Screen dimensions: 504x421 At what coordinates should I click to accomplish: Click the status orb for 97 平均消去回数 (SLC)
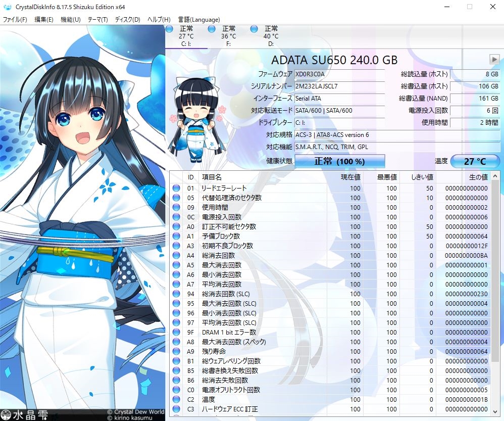pos(176,322)
